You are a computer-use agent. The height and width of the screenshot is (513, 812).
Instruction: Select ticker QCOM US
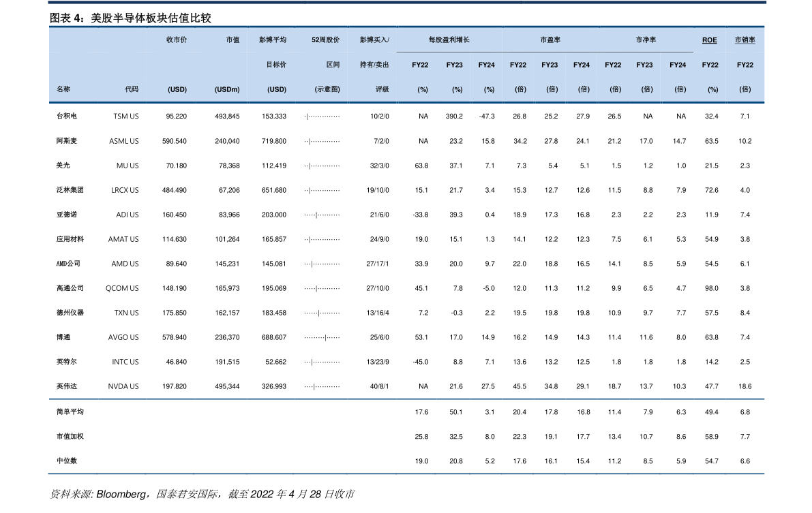point(122,288)
